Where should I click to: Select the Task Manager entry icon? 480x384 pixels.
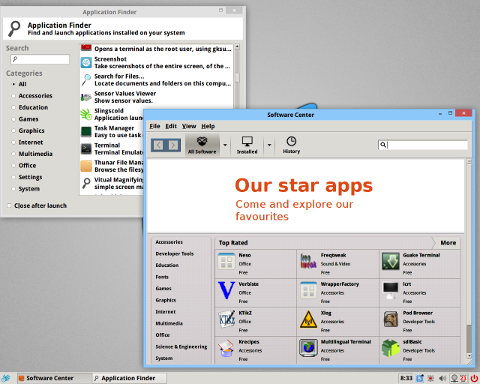(86, 132)
